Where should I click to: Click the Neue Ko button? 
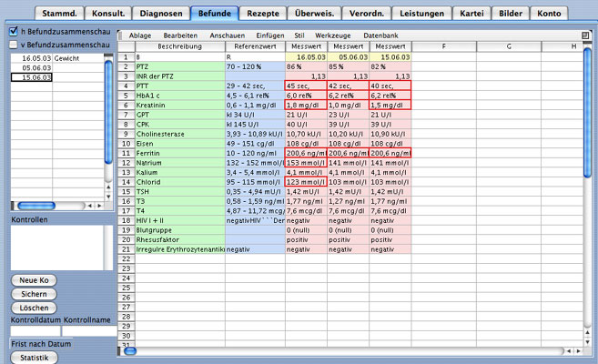click(x=34, y=280)
